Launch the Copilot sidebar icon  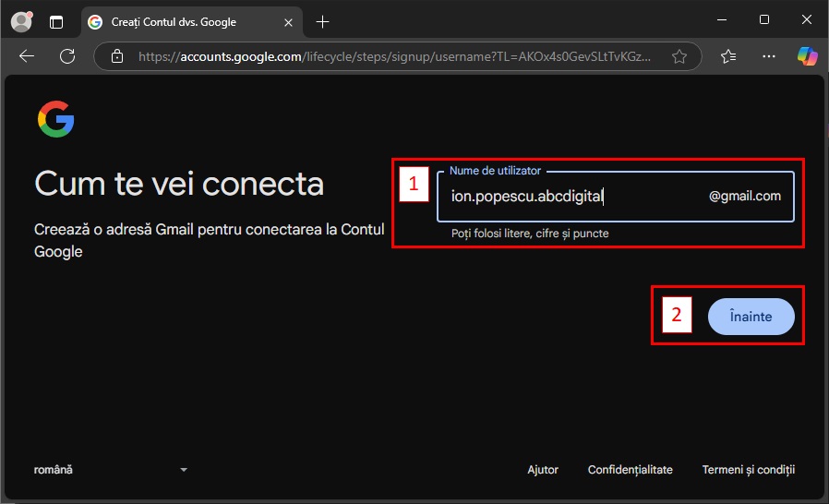coord(807,56)
